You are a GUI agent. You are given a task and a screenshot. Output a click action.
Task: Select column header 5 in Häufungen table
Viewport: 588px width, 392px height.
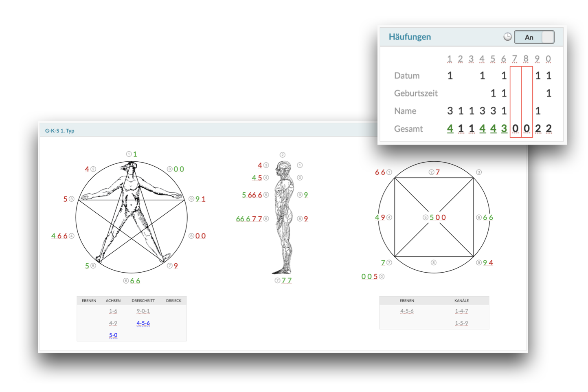[x=493, y=59]
